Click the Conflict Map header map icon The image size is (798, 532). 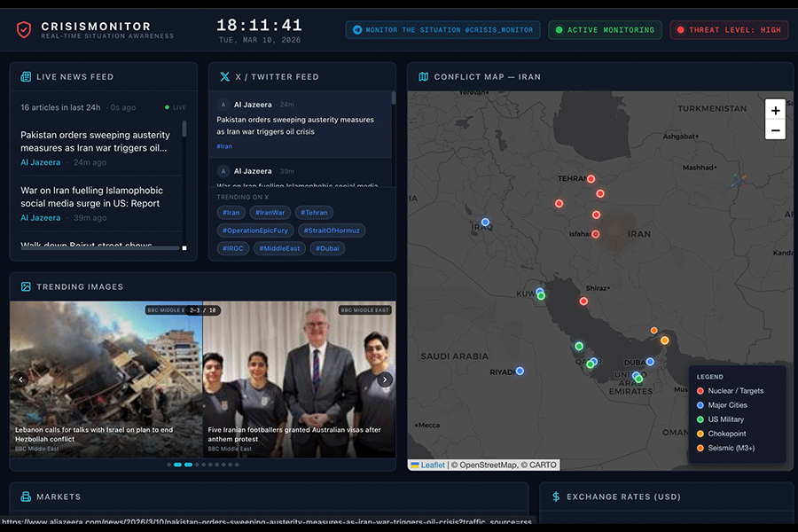click(423, 77)
